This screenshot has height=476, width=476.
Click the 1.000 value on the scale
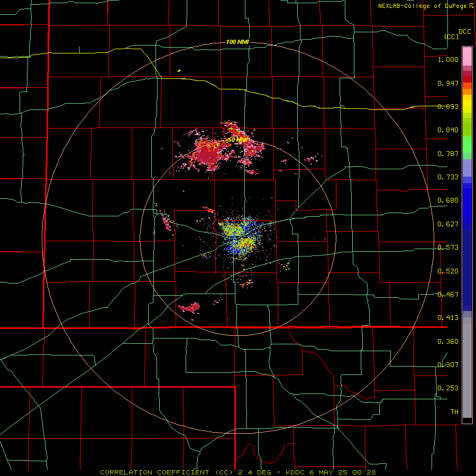tap(448, 59)
